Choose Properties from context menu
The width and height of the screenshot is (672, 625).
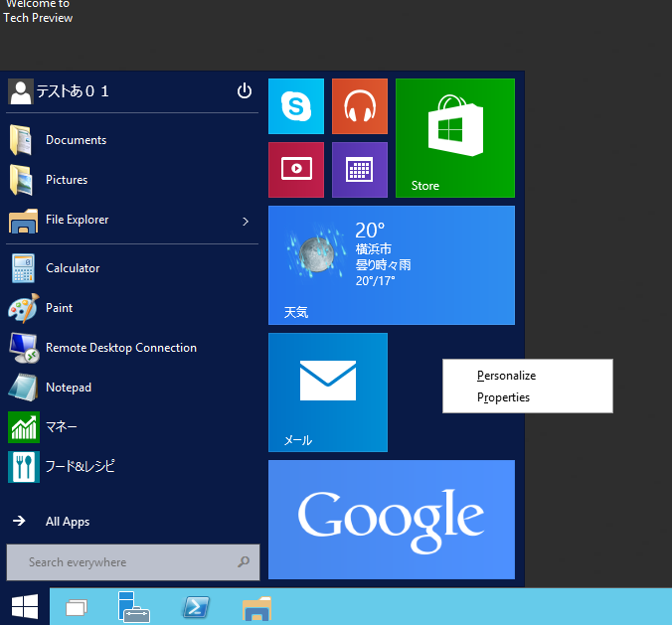pyautogui.click(x=528, y=397)
